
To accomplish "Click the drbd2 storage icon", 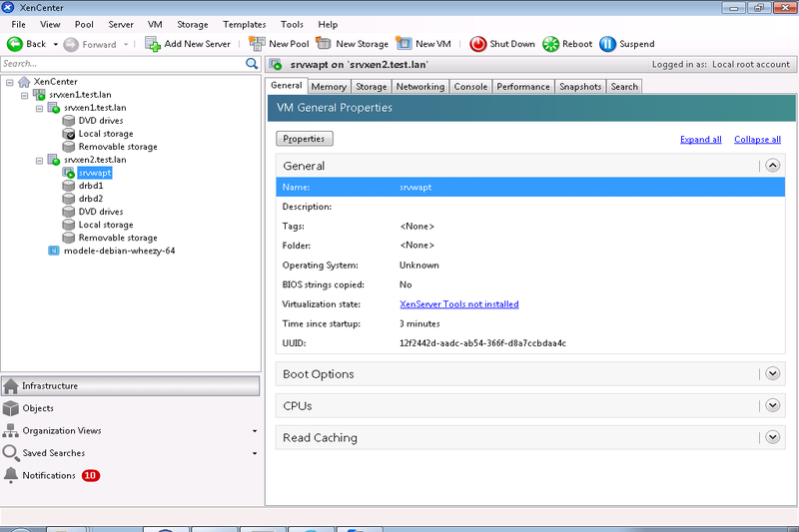I will pos(69,199).
